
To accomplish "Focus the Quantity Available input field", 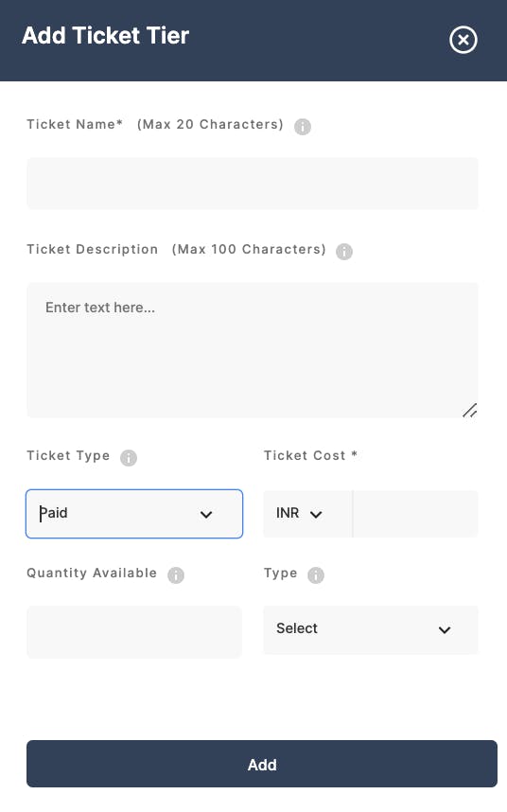I will coord(134,632).
